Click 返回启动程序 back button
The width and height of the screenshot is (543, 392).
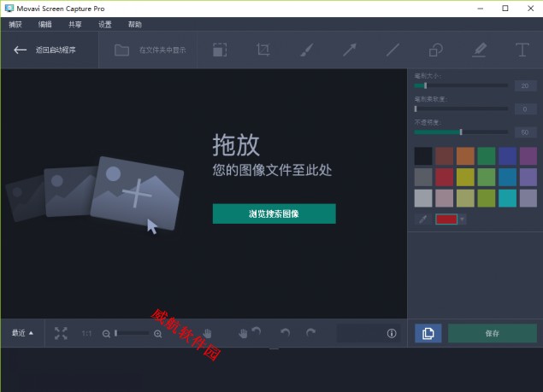(x=45, y=50)
